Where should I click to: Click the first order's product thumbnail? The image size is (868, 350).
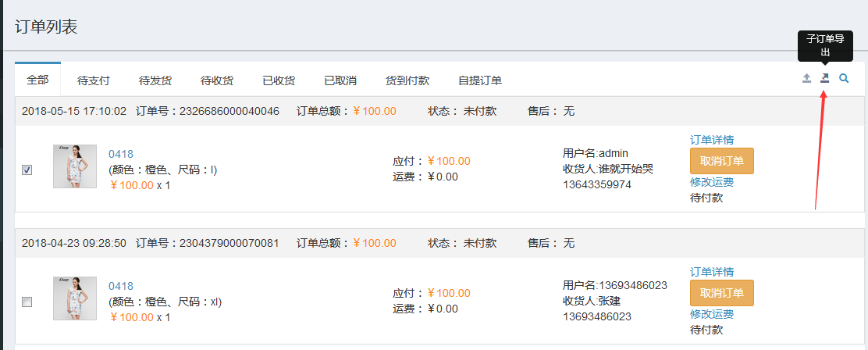click(75, 166)
